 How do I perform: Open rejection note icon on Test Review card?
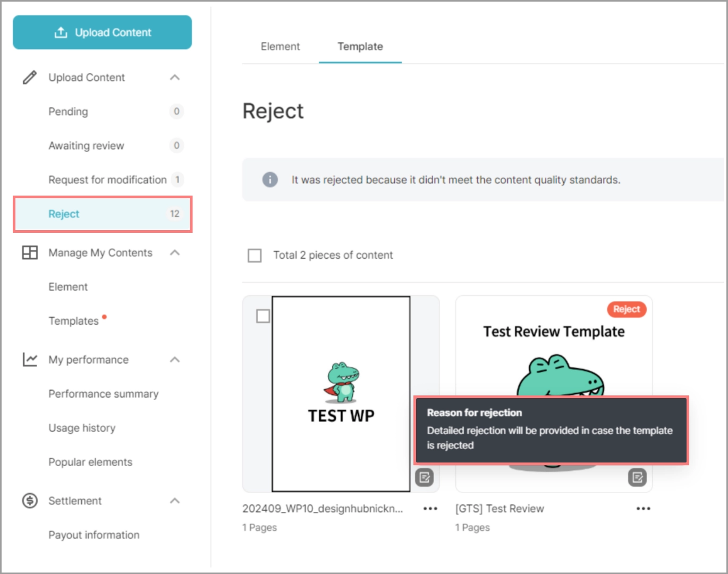coord(637,477)
